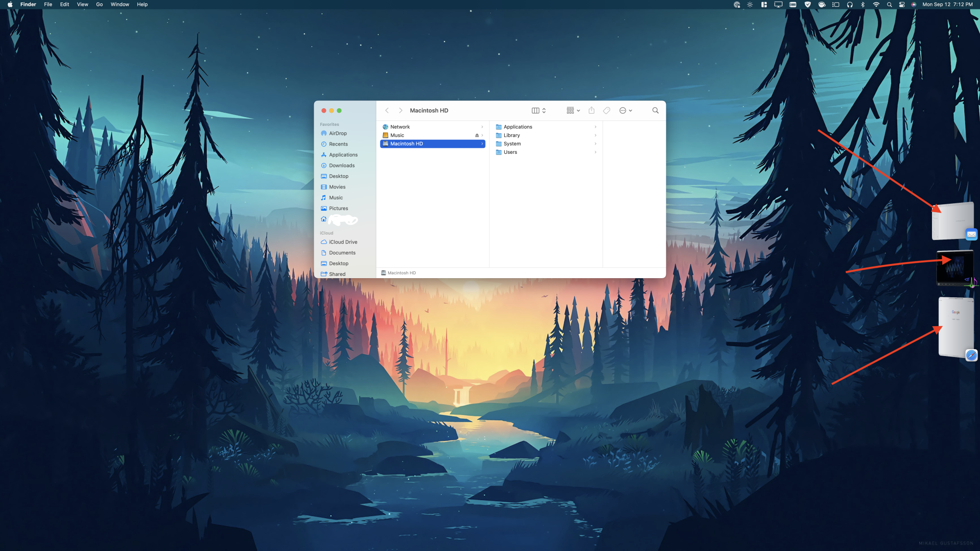Select iCloud Drive in sidebar
Viewport: 980px width, 551px height.
coord(343,242)
